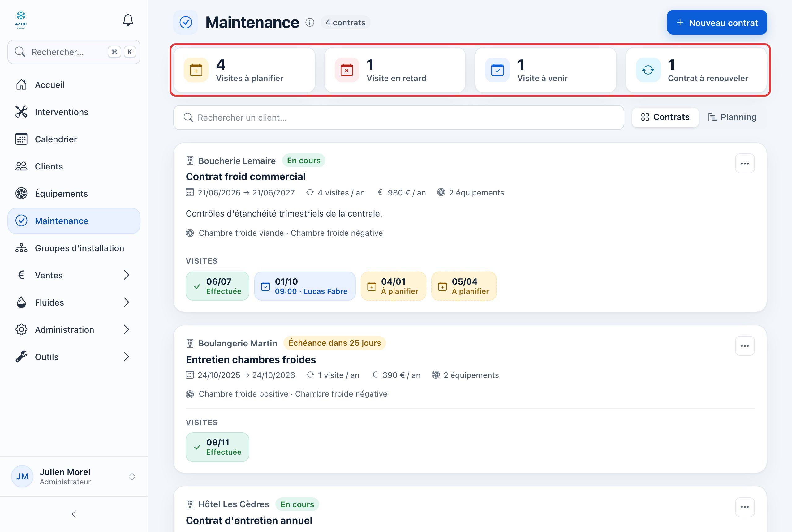Open Groupes d'installation in the sidebar
792x532 pixels.
[74, 248]
